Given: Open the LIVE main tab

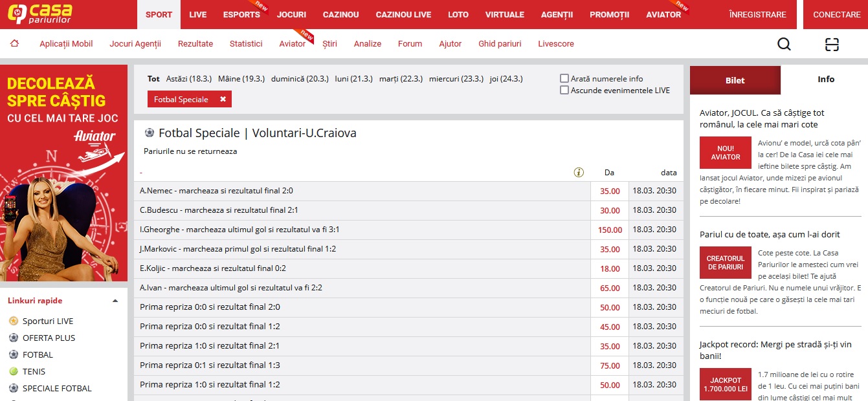Looking at the screenshot, I should pyautogui.click(x=198, y=14).
